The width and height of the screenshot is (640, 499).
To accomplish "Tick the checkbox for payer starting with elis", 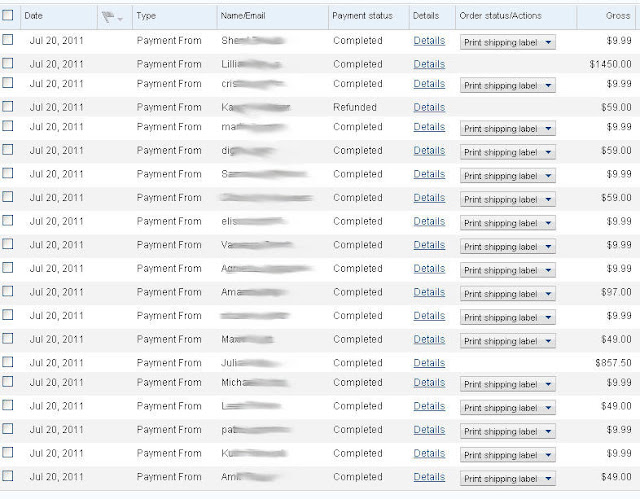I will (x=7, y=220).
